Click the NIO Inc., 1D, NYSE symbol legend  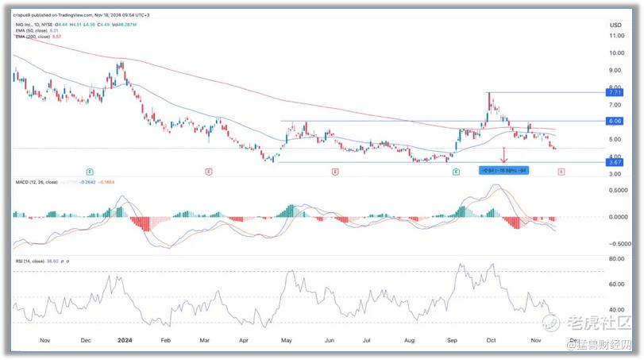pyautogui.click(x=34, y=25)
